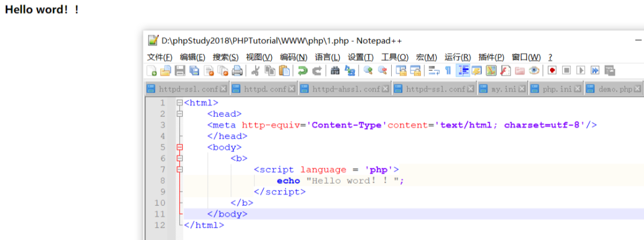The width and height of the screenshot is (644, 240).
Task: Toggle the Document Map icon
Action: pos(491,71)
